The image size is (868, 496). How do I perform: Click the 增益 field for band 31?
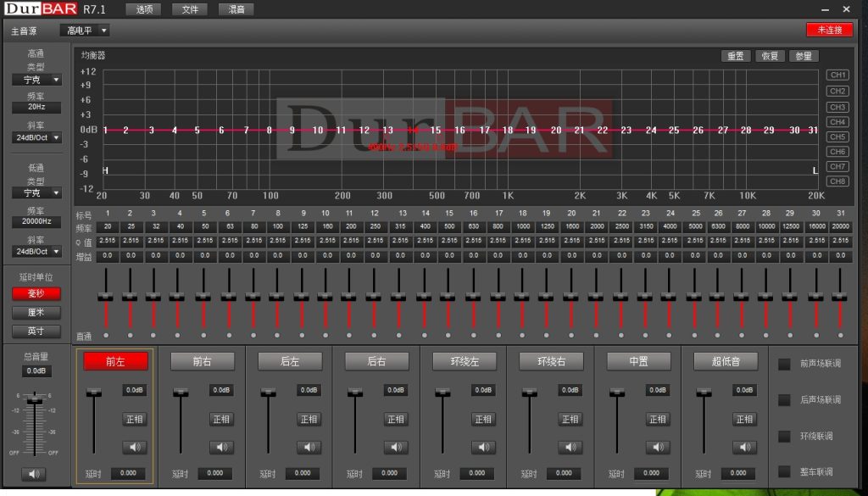point(840,256)
